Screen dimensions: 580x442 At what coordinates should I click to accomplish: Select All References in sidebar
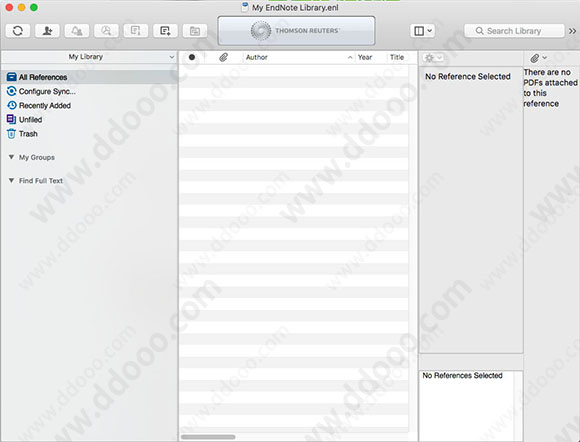click(89, 77)
